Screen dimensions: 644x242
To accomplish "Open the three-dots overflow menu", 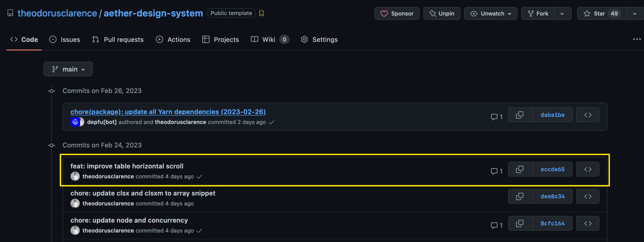I will point(637,39).
